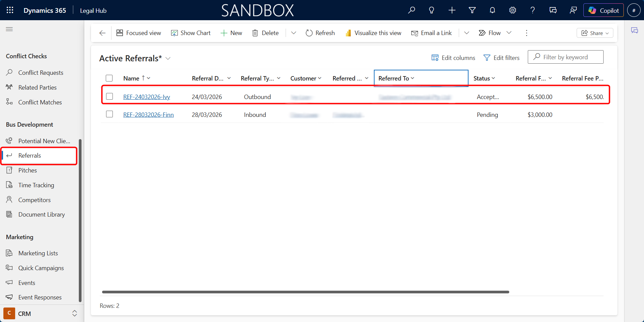This screenshot has height=322, width=644.
Task: Open advanced find funnel icon in top bar
Action: coord(472,10)
